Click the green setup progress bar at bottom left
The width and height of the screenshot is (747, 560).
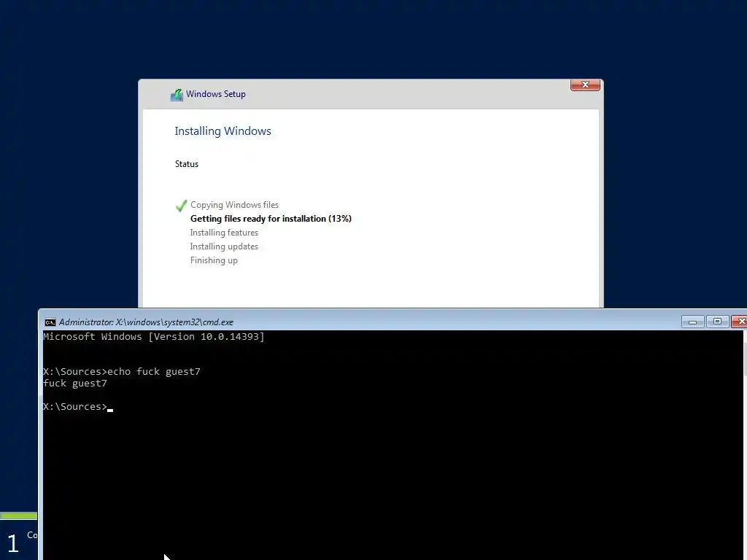(x=18, y=516)
